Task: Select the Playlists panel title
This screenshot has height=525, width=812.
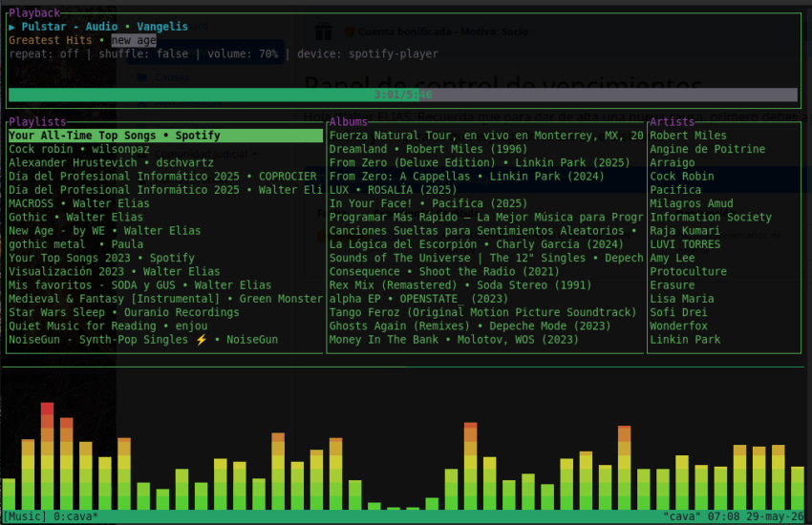Action: 37,121
